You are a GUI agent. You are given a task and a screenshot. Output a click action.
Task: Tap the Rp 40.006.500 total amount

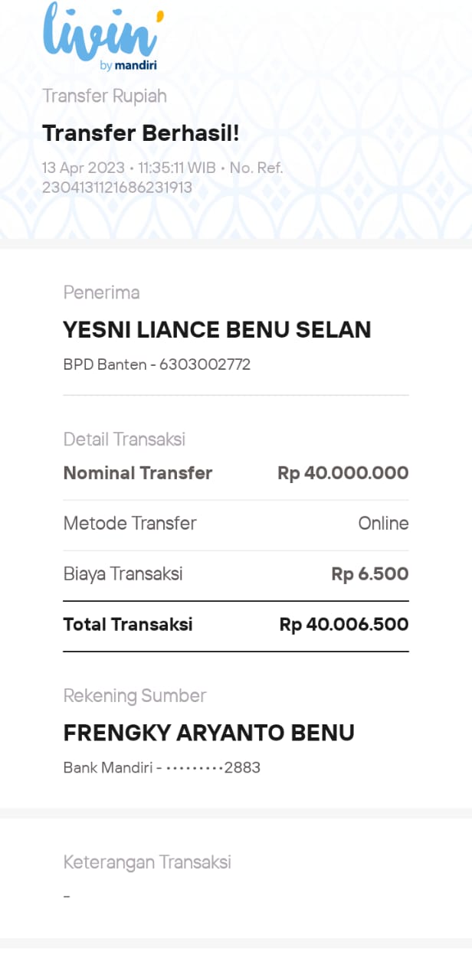click(343, 625)
